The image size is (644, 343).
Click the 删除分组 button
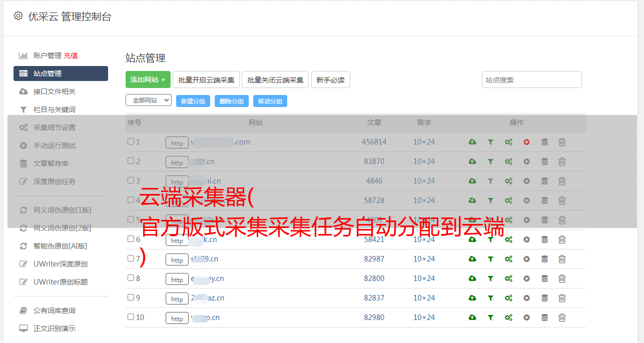click(x=232, y=101)
